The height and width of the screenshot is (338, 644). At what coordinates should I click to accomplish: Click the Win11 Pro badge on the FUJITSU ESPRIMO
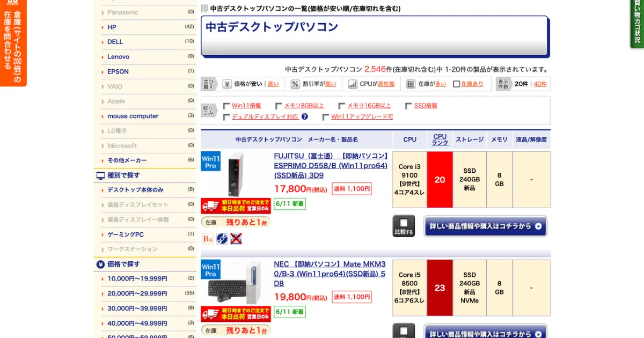point(210,161)
